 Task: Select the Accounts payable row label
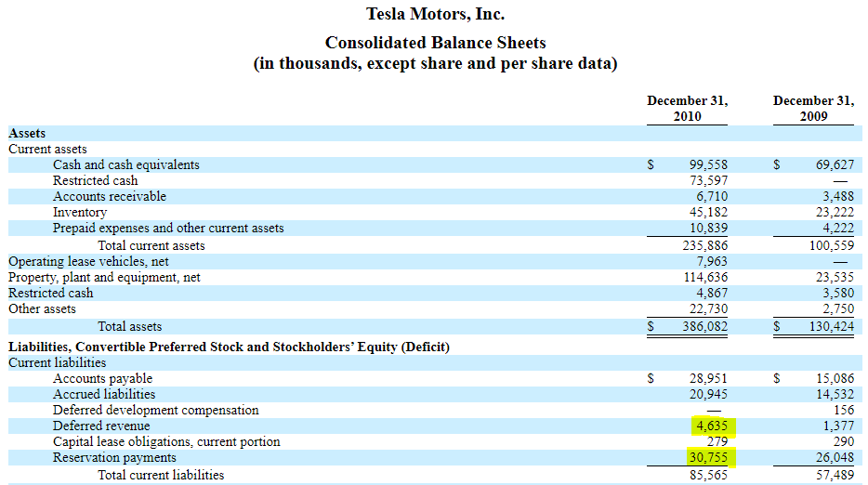(x=102, y=378)
